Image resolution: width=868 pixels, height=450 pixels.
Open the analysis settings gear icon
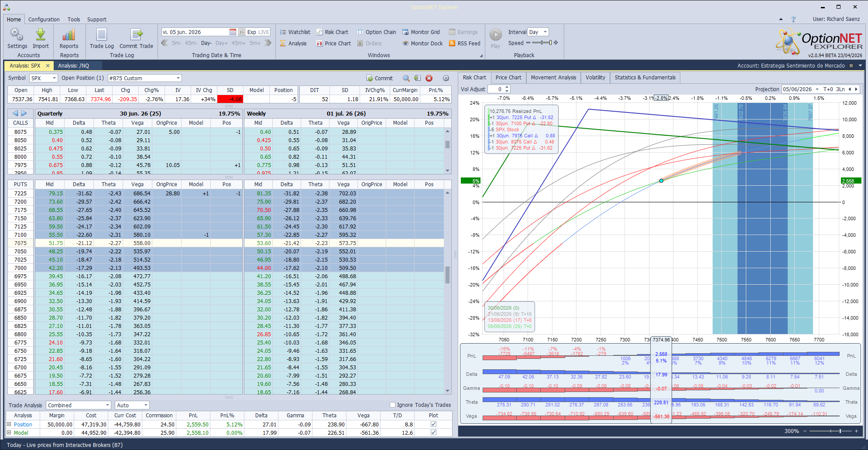coord(446,78)
